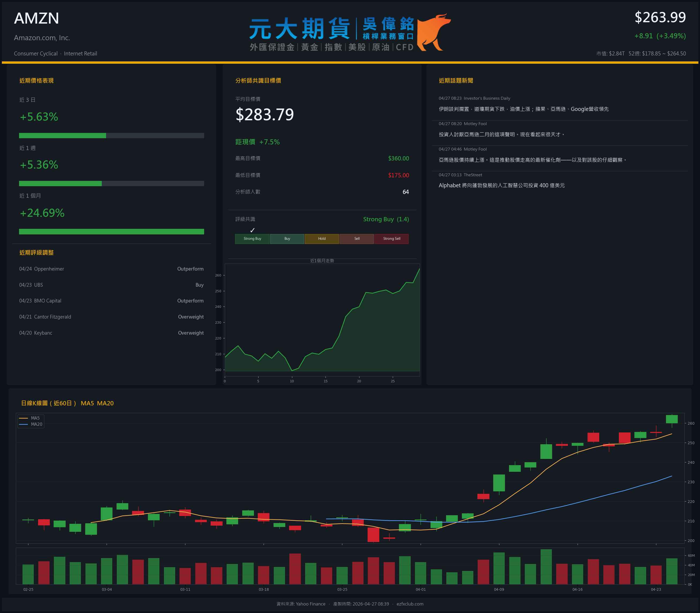Viewport: 700px width, 613px height.
Task: Click the Consumer Cyclical sector label
Action: click(x=36, y=53)
